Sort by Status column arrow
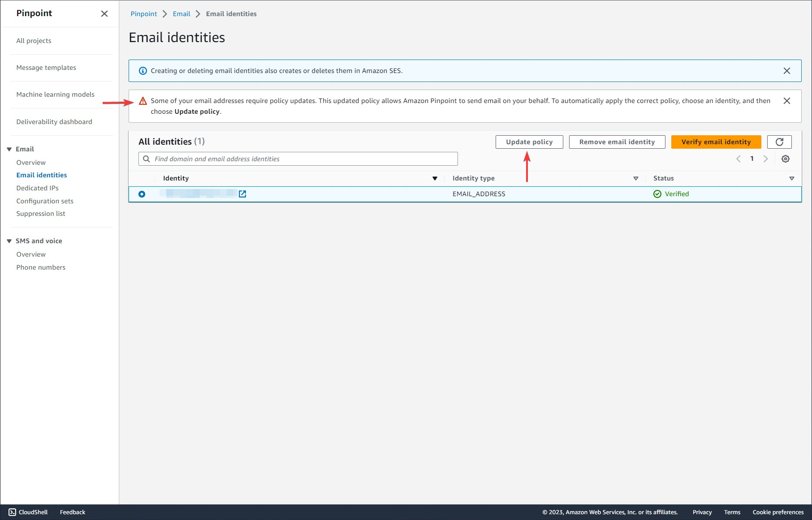The width and height of the screenshot is (812, 520). tap(792, 178)
